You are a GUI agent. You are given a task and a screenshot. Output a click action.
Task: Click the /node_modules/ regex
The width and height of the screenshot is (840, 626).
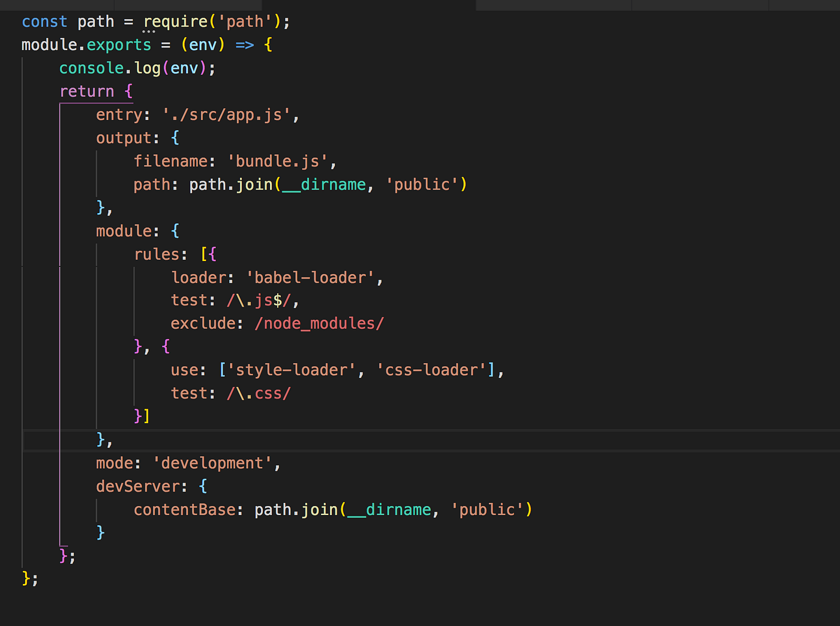(x=319, y=324)
